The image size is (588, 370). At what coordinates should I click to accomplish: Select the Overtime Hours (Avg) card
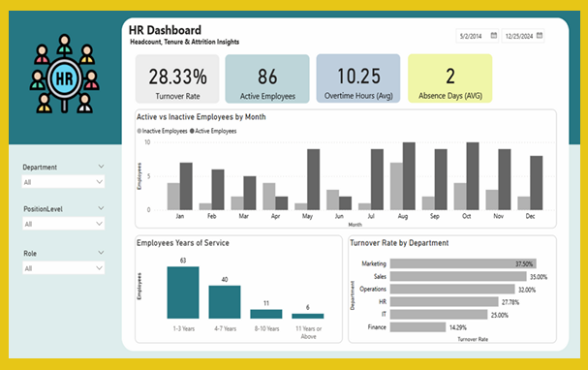pyautogui.click(x=358, y=78)
